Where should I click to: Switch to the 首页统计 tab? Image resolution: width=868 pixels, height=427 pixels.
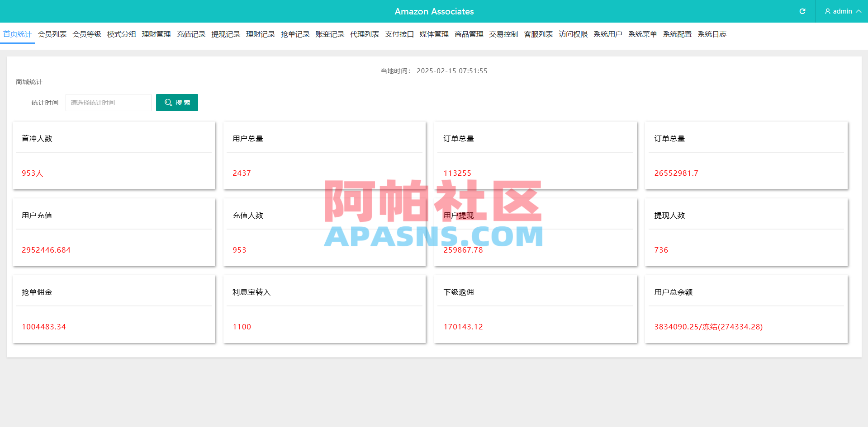click(17, 34)
